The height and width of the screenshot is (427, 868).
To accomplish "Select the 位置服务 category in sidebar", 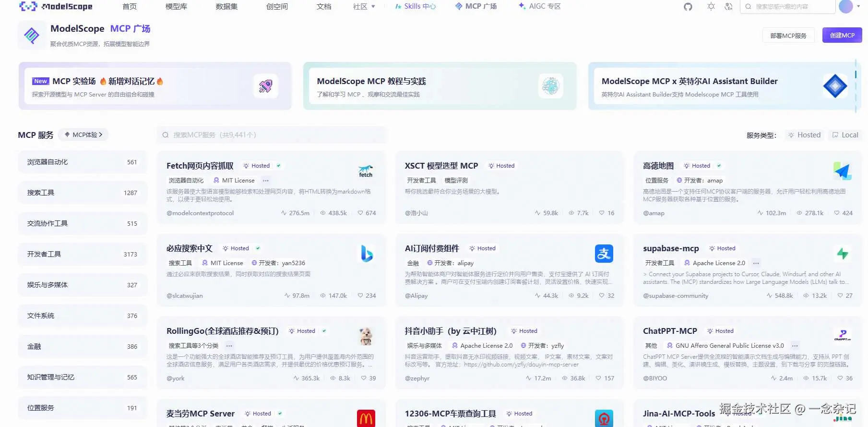I will (83, 408).
